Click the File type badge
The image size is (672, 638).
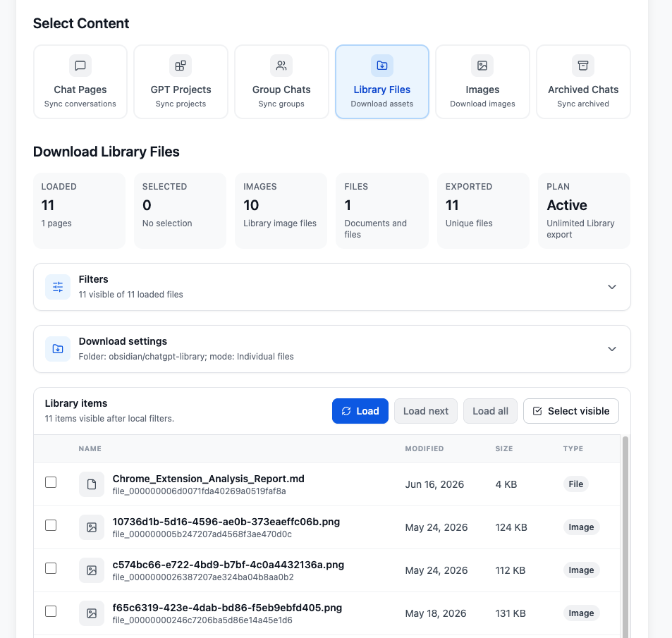tap(575, 484)
